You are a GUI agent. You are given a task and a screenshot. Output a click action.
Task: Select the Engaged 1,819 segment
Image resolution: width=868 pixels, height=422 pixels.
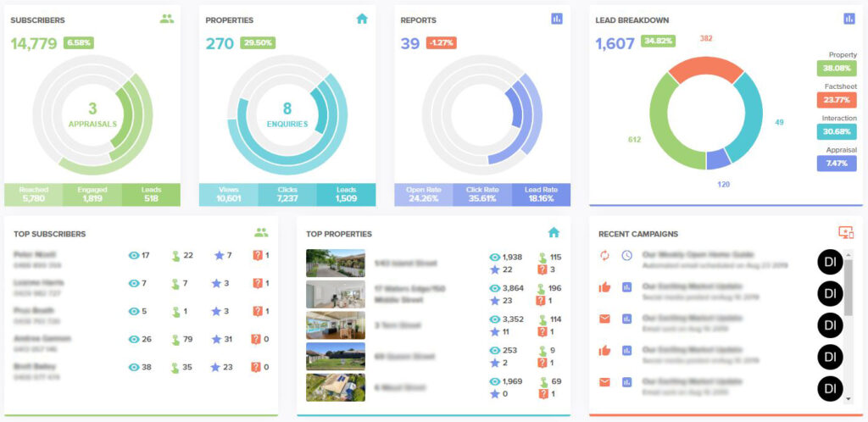[92, 195]
